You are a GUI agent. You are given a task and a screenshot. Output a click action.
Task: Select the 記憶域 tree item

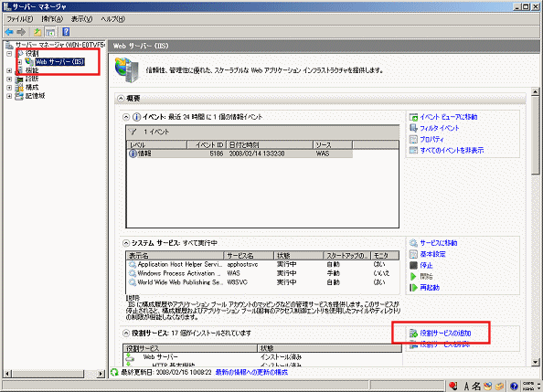(36, 96)
